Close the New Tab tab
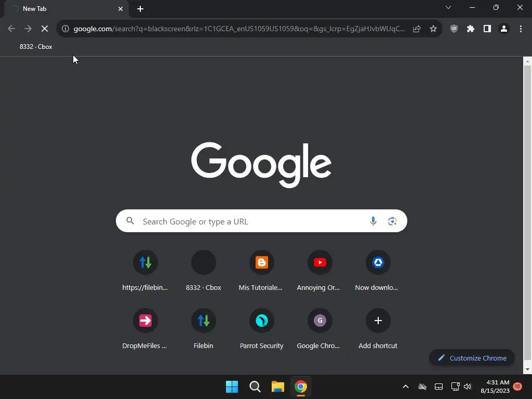This screenshot has width=532, height=399. click(121, 9)
